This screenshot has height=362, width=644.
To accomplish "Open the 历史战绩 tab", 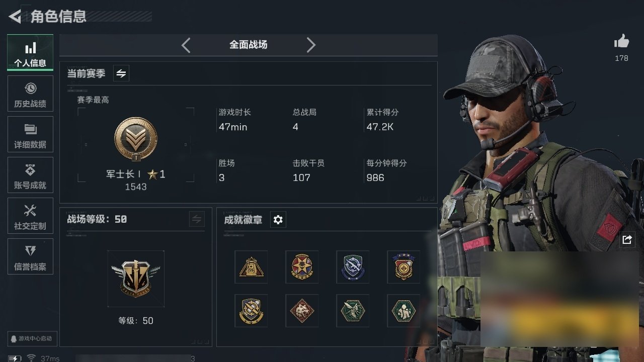I will tap(30, 96).
